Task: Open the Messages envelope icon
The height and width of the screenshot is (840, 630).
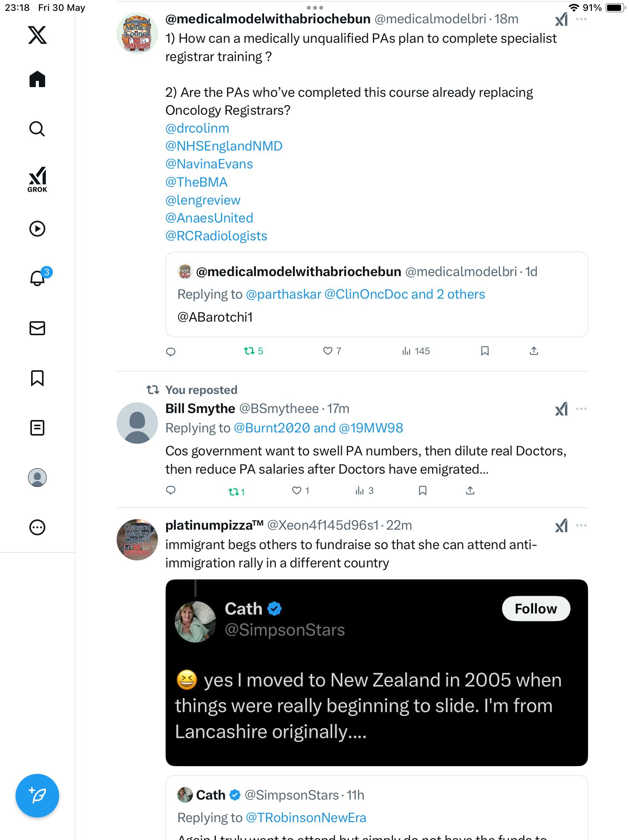Action: point(37,328)
